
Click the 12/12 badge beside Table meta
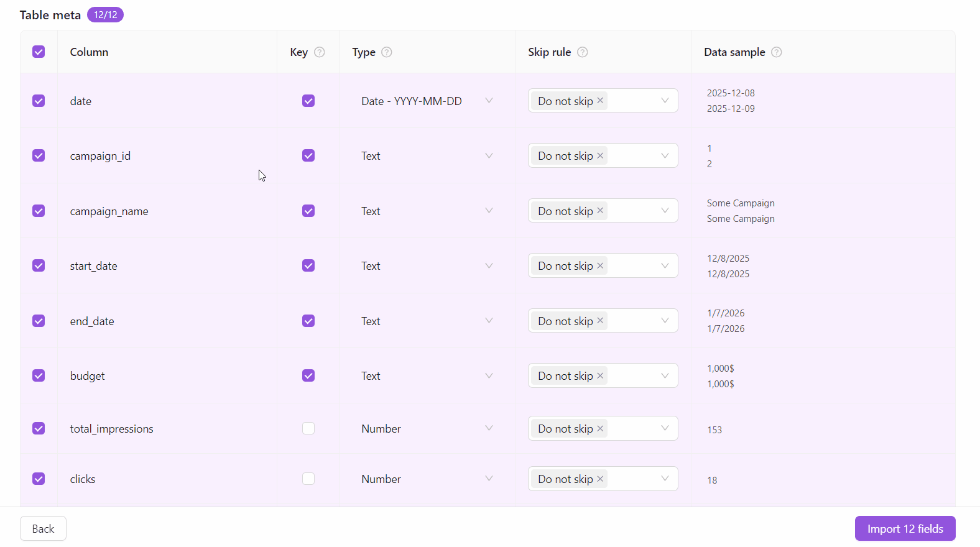coord(105,15)
